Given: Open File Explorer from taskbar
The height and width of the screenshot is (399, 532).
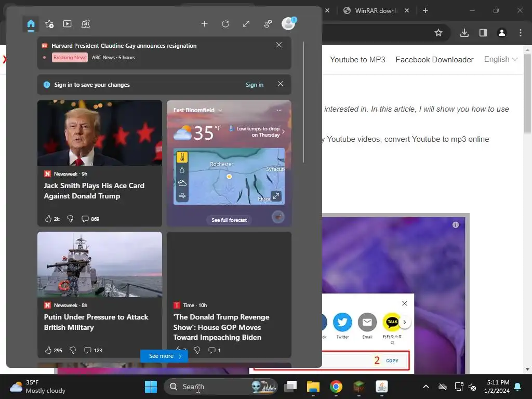Looking at the screenshot, I should pyautogui.click(x=313, y=387).
